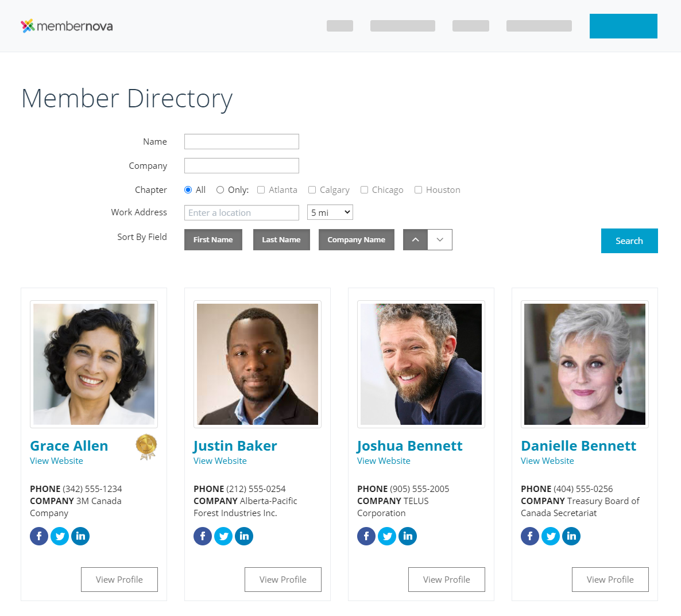Select the All chapters radio button
Viewport: 681px width, 616px height.
coord(188,190)
